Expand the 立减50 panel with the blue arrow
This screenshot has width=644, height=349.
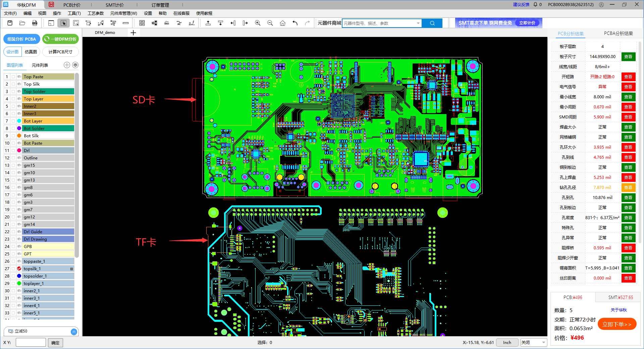[74, 332]
